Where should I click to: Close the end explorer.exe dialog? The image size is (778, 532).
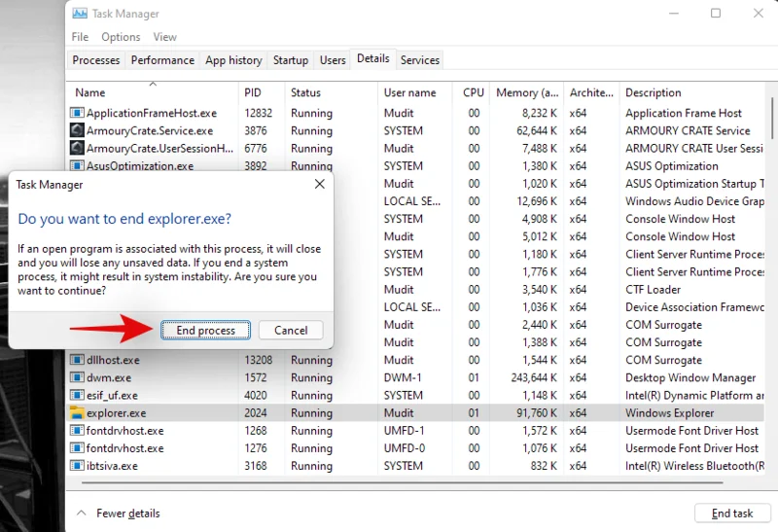click(320, 184)
